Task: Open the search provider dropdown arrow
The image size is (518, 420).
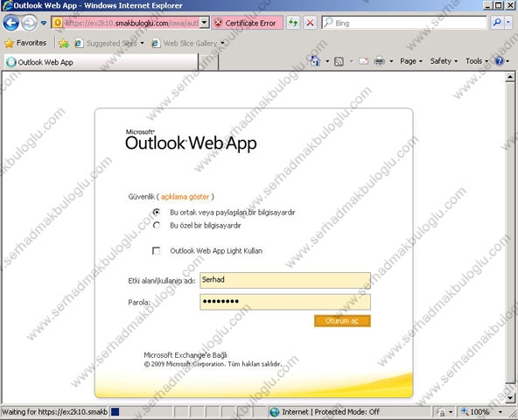Action: click(508, 23)
